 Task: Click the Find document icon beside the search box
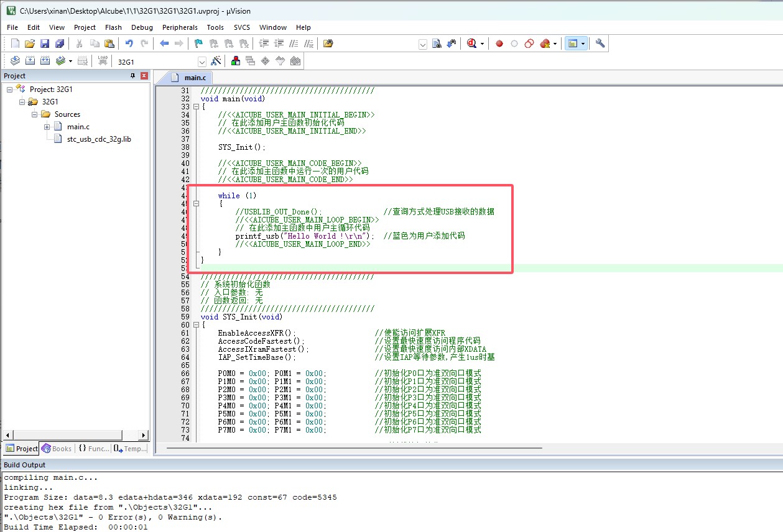(x=437, y=44)
